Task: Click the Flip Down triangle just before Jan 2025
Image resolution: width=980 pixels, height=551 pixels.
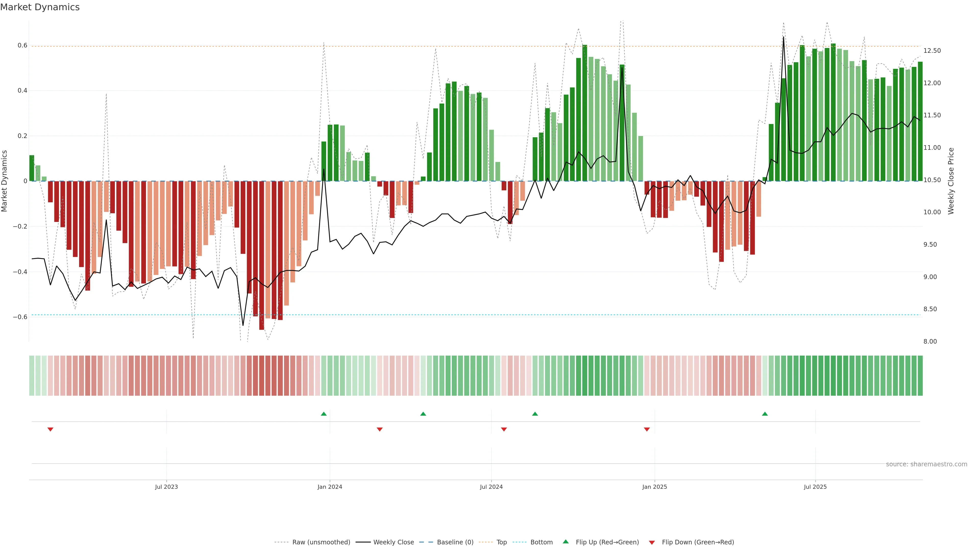Action: click(x=647, y=429)
